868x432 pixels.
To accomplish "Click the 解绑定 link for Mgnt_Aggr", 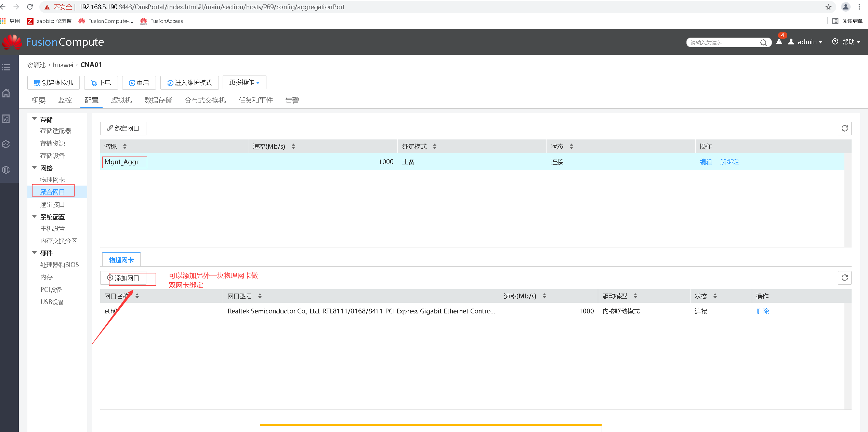I will 729,162.
